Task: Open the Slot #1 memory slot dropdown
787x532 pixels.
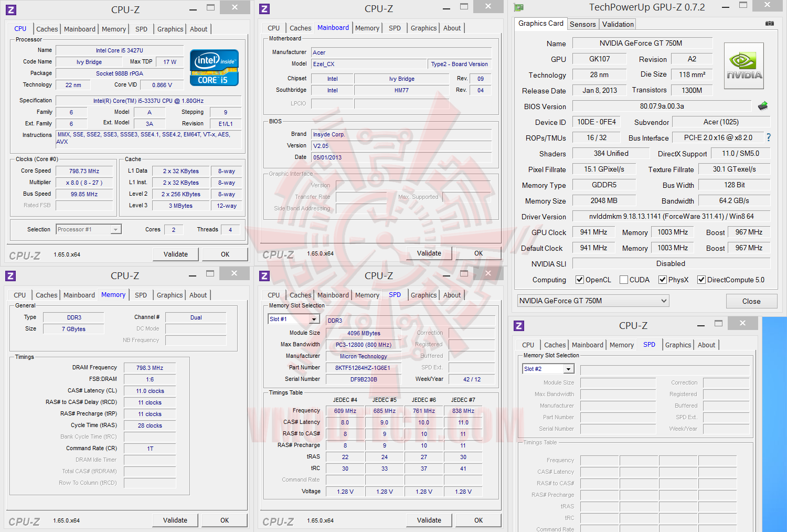Action: (294, 319)
